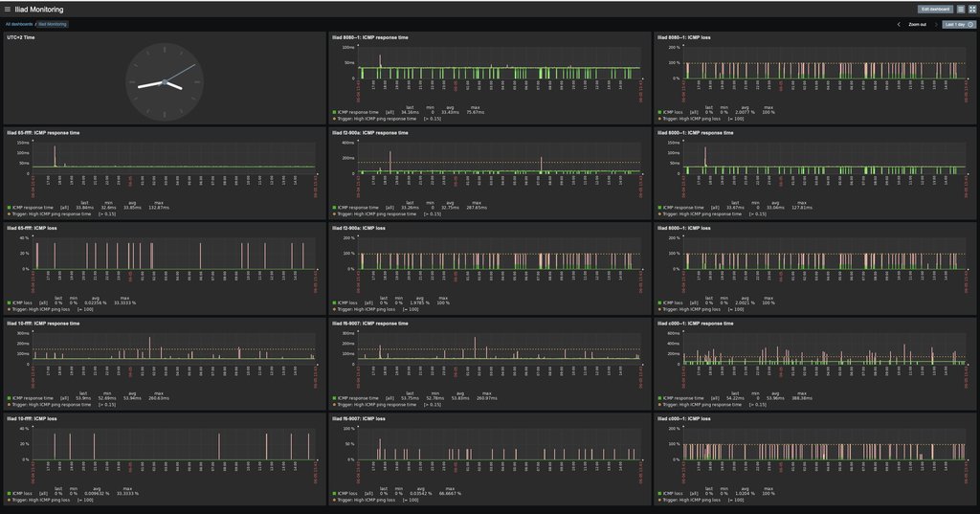Open the hamburger sidebar menu
Image resolution: width=980 pixels, height=514 pixels.
8,10
